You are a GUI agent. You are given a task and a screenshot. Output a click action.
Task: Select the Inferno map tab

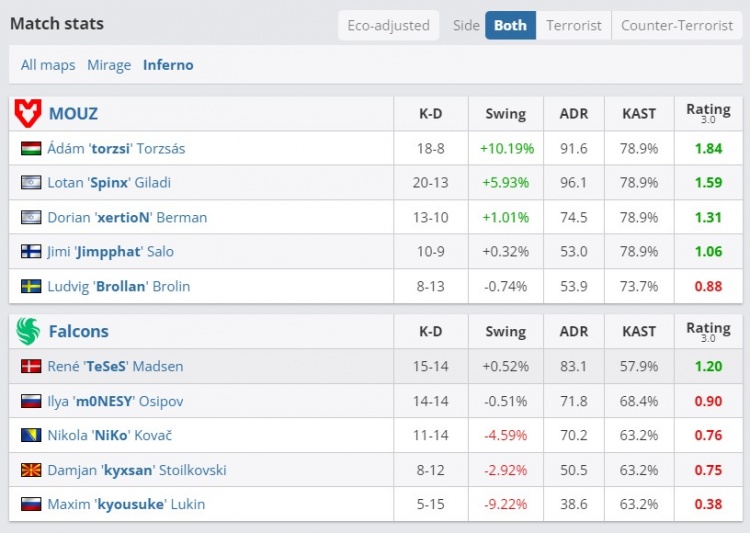pos(168,65)
